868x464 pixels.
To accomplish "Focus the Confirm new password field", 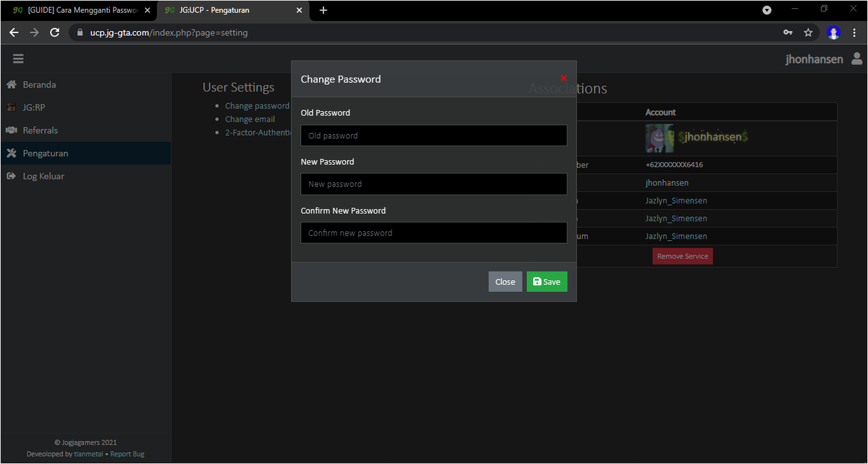I will pos(434,233).
